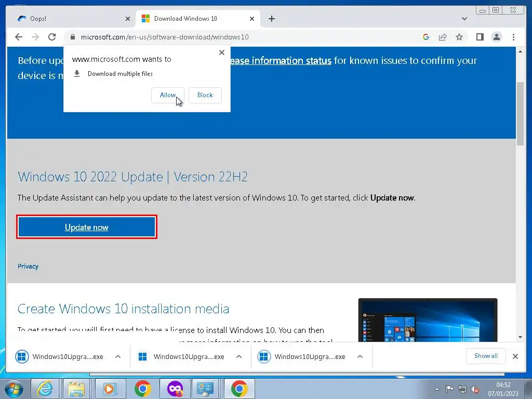Image resolution: width=532 pixels, height=399 pixels.
Task: Open Windows Explorer folder on taskbar
Action: [x=77, y=389]
